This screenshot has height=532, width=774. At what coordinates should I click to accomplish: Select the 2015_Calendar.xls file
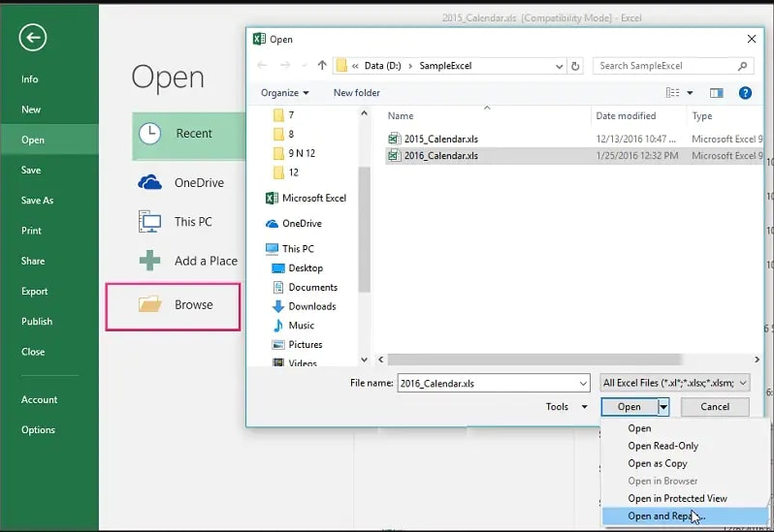click(x=440, y=139)
